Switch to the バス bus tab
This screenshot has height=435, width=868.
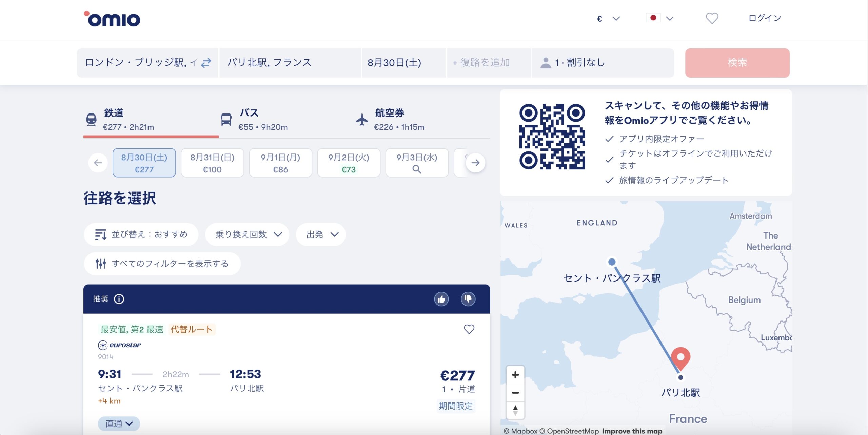pos(287,120)
